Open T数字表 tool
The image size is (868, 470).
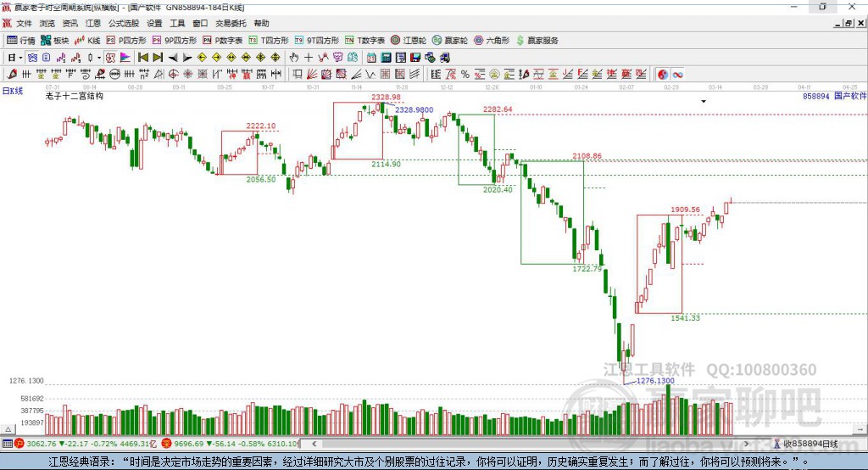pyautogui.click(x=364, y=41)
